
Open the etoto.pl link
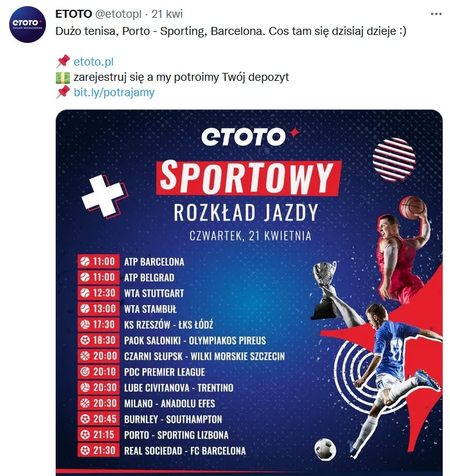pos(94,62)
